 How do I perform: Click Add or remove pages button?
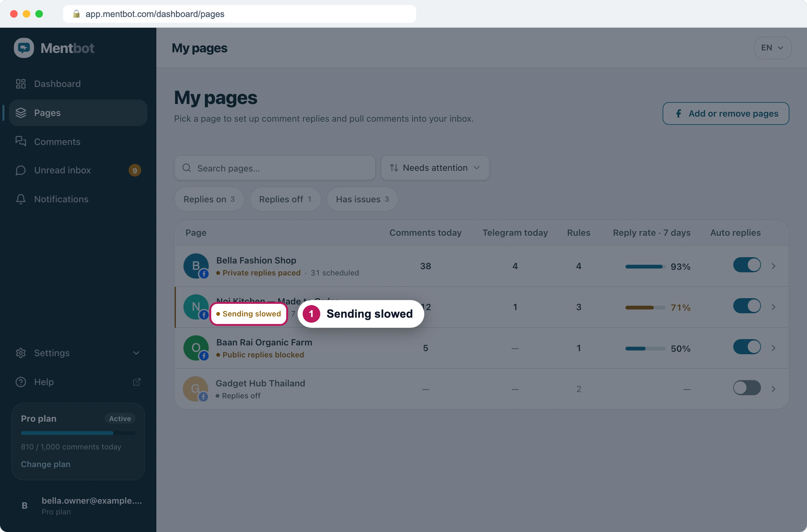726,113
